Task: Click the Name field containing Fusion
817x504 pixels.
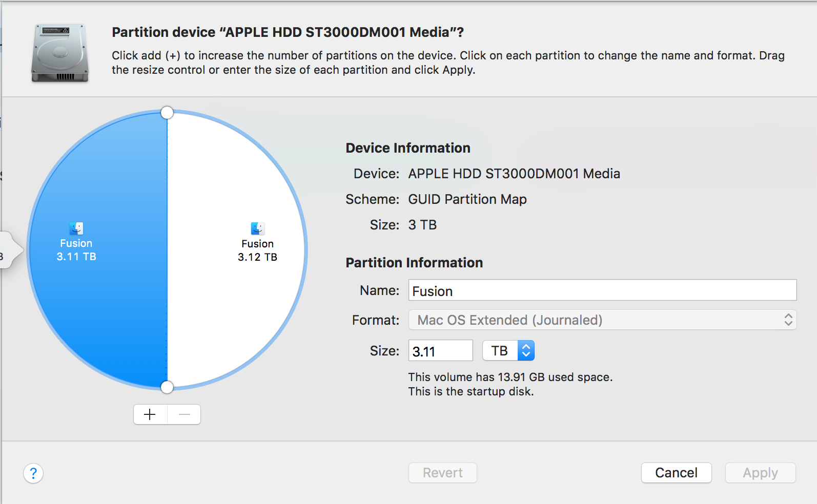Action: coord(602,290)
